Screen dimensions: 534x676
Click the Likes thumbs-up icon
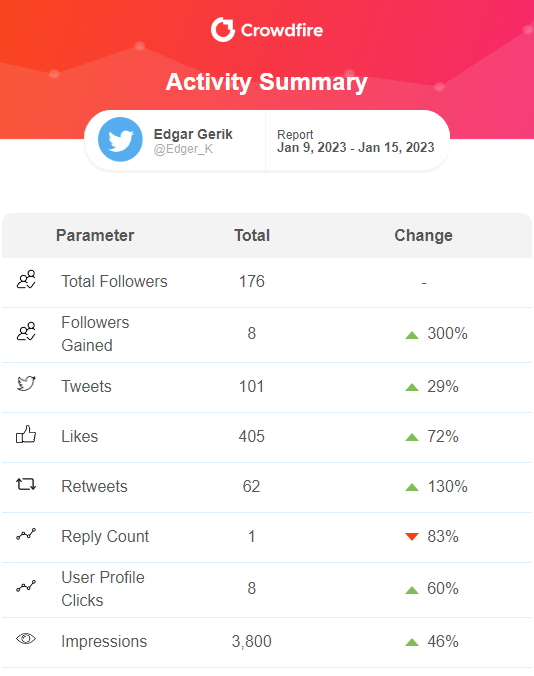click(x=26, y=434)
